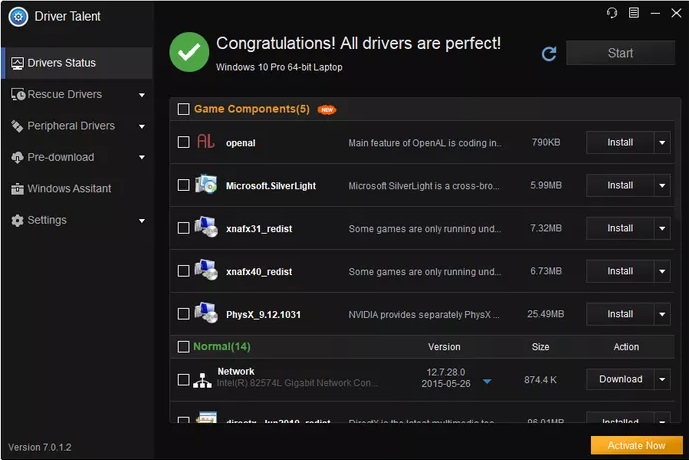Click the Windows Assitant toolbox icon

pyautogui.click(x=17, y=189)
